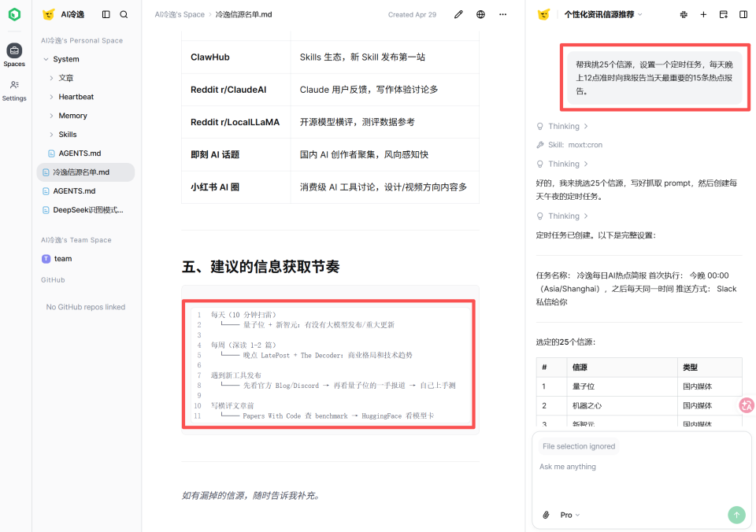Click the ClawHub table cell

pyautogui.click(x=235, y=57)
